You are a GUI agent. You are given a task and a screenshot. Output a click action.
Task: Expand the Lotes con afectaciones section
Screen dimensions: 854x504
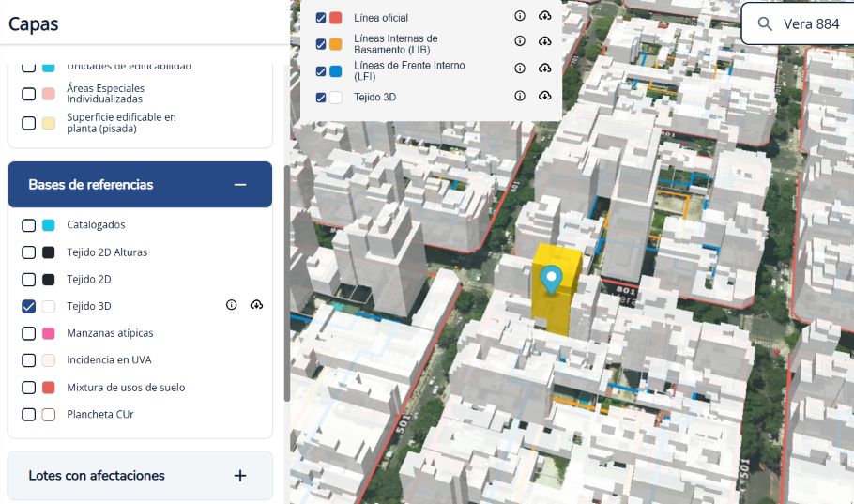[240, 476]
